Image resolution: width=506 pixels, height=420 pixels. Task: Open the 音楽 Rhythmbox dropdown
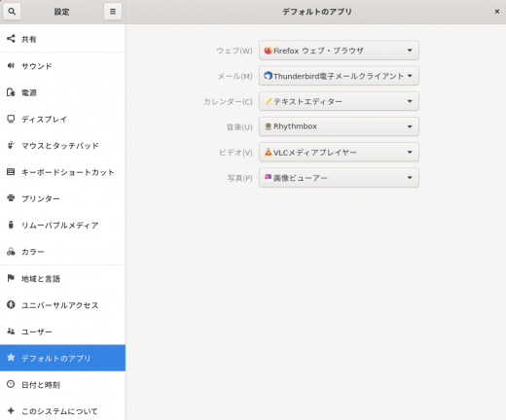click(x=339, y=126)
